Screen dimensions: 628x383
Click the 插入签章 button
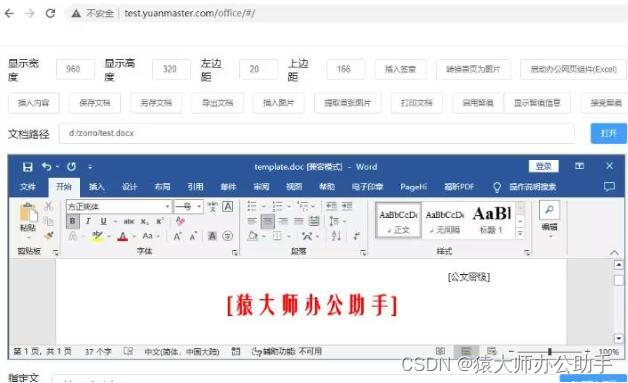[401, 69]
